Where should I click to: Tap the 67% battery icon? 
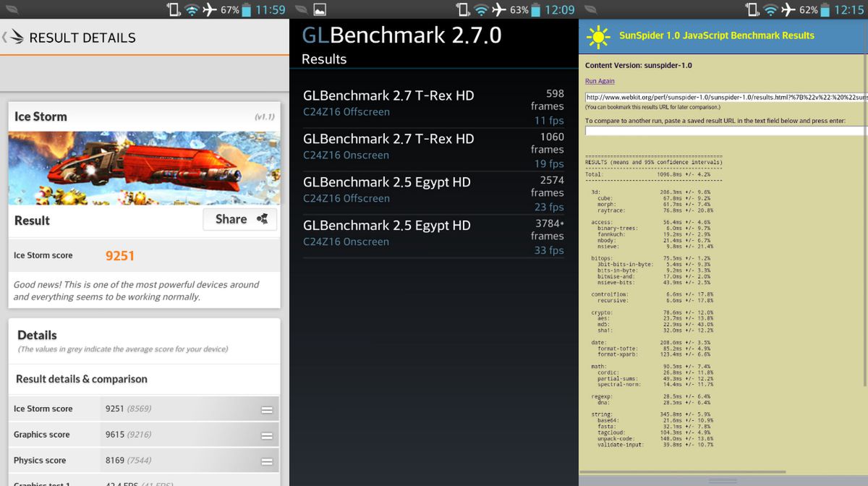[x=247, y=9]
